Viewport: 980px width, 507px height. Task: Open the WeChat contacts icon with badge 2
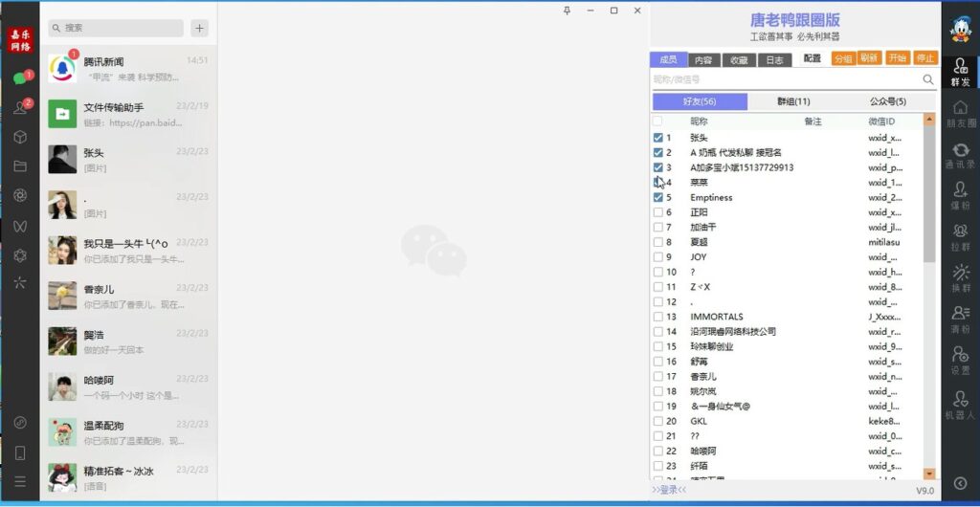(20, 107)
